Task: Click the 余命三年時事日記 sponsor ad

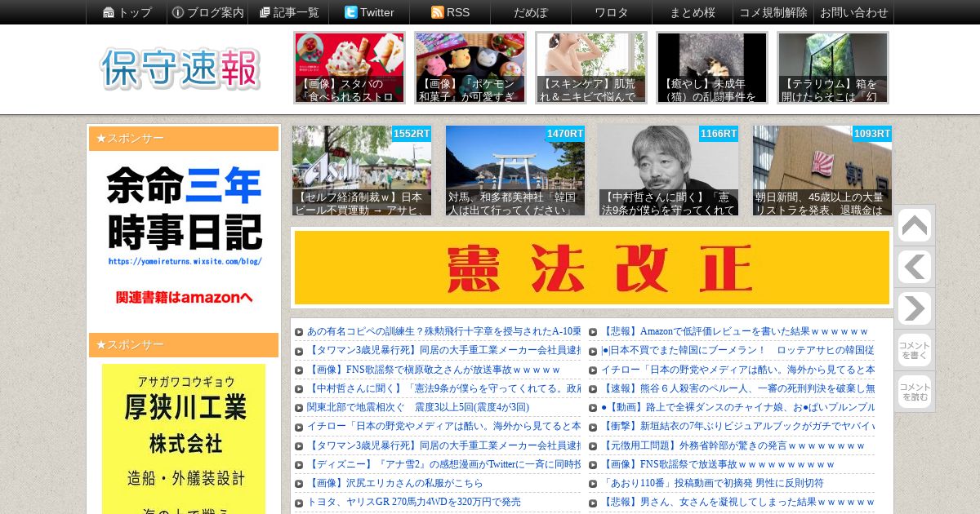Action: click(x=184, y=237)
